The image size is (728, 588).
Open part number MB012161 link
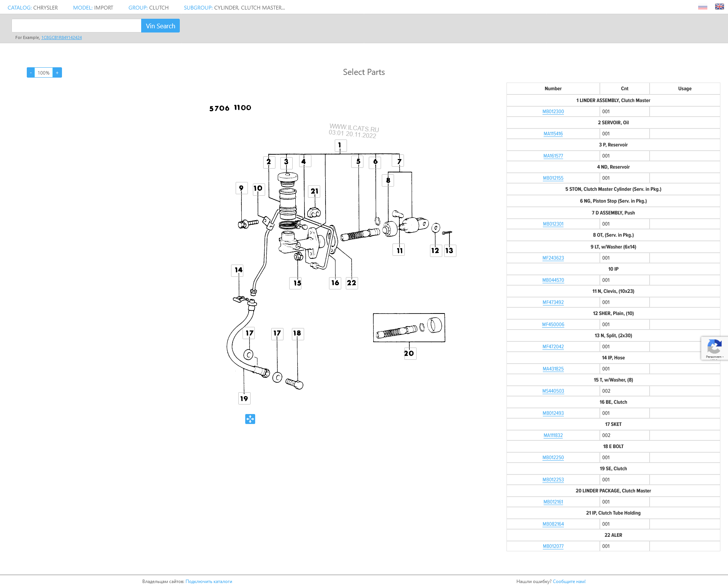(553, 502)
